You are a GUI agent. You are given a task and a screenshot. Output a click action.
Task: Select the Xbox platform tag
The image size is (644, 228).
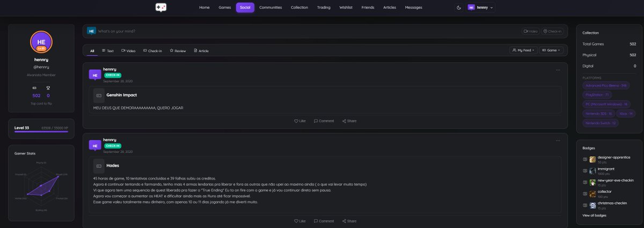[x=626, y=113]
